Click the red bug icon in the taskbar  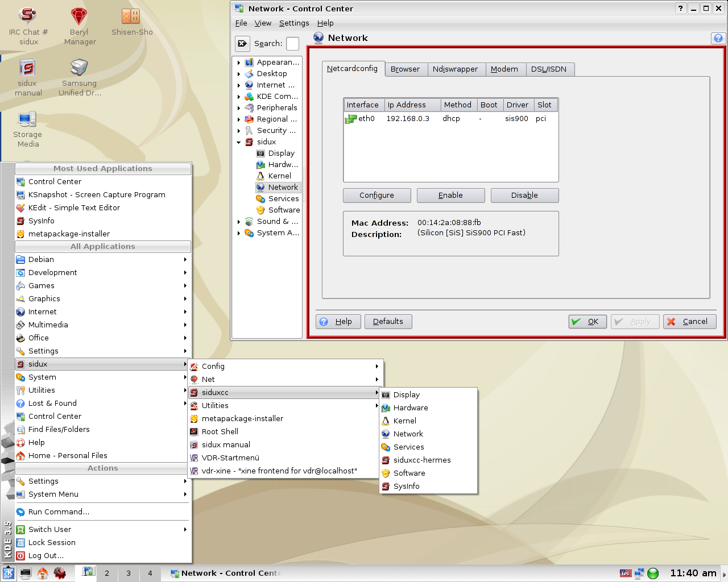click(x=60, y=573)
